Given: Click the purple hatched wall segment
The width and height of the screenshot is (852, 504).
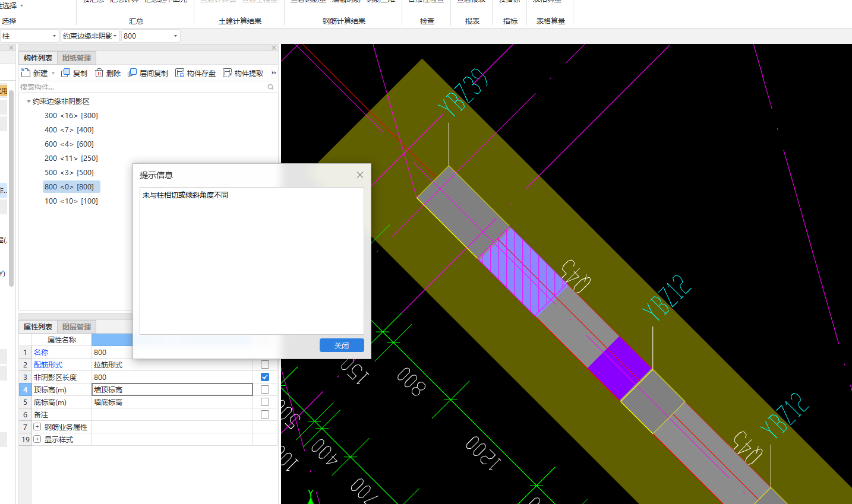Looking at the screenshot, I should [x=522, y=270].
